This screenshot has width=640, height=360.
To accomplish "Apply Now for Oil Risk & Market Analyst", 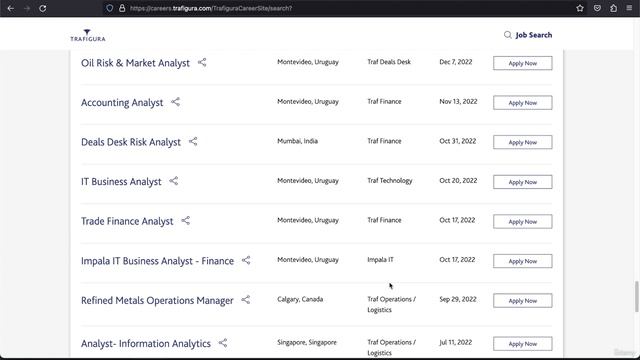I will click(522, 63).
